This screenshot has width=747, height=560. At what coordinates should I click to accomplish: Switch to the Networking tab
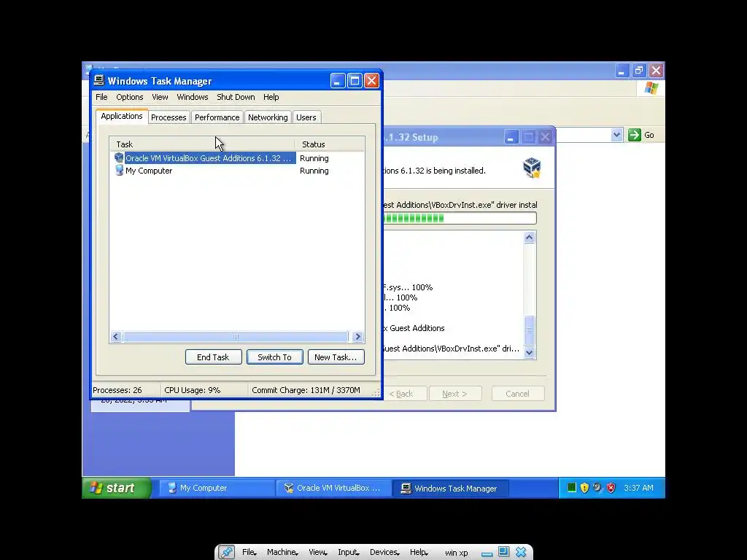click(268, 117)
